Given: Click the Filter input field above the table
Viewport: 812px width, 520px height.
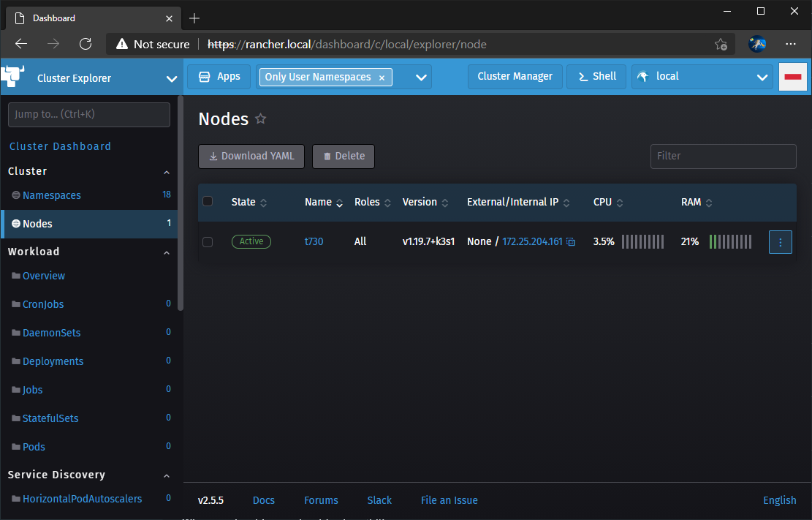Looking at the screenshot, I should [723, 156].
